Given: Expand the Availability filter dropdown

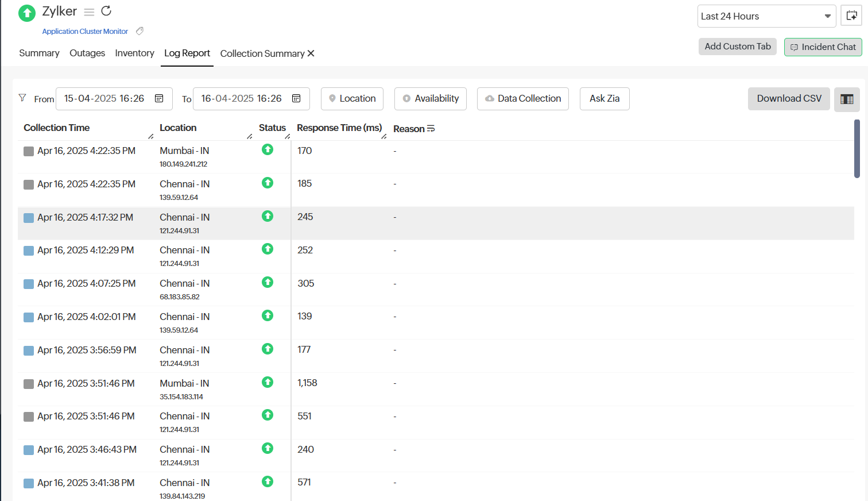Looking at the screenshot, I should click(430, 99).
